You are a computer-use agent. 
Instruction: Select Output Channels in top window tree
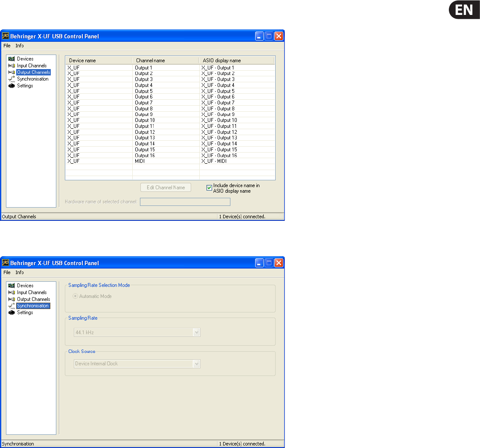(33, 72)
